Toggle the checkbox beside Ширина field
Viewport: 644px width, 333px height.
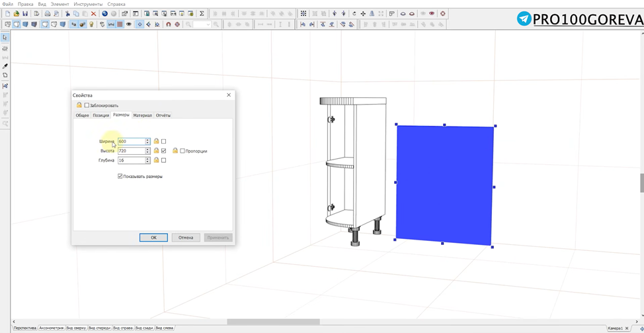(x=163, y=142)
